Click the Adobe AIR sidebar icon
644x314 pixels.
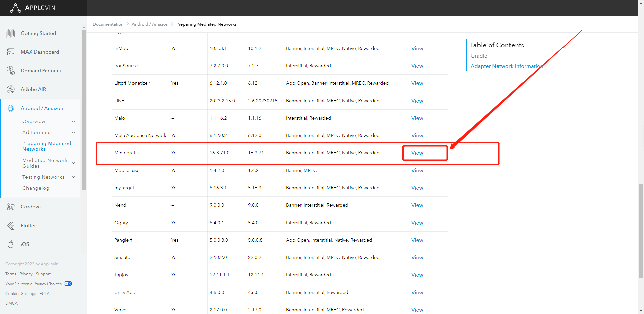[x=11, y=89]
